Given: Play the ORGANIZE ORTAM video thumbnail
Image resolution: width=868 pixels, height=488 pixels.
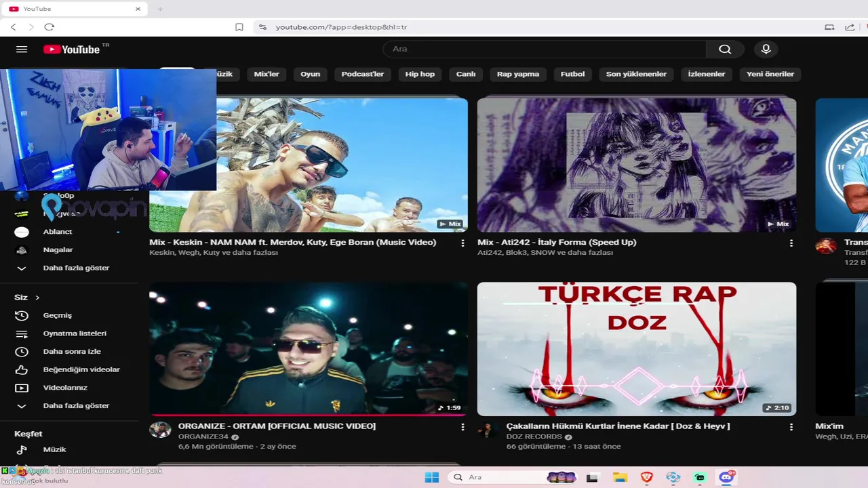Looking at the screenshot, I should (309, 349).
